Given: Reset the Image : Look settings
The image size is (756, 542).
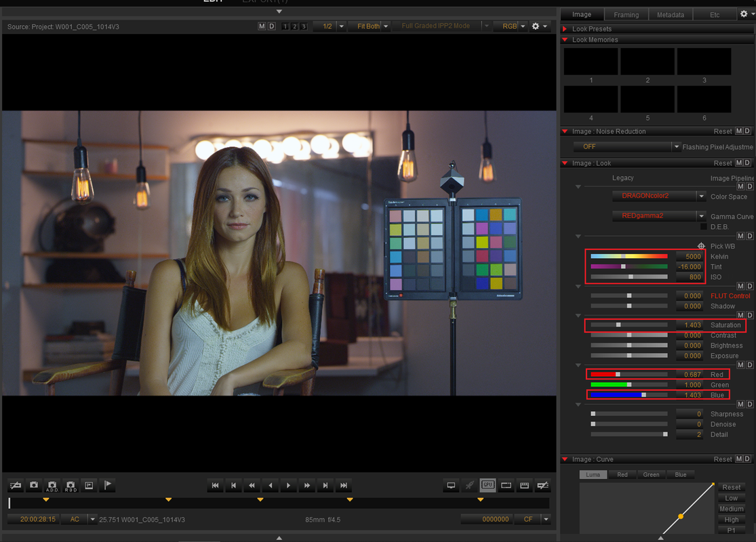Looking at the screenshot, I should tap(723, 163).
